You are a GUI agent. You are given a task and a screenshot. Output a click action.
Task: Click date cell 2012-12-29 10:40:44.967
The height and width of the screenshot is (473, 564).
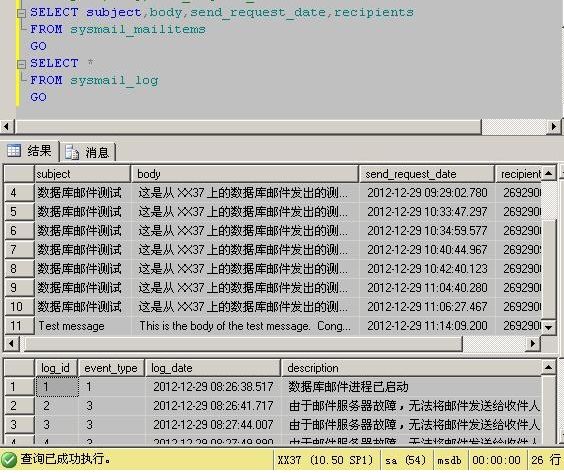[x=427, y=250]
